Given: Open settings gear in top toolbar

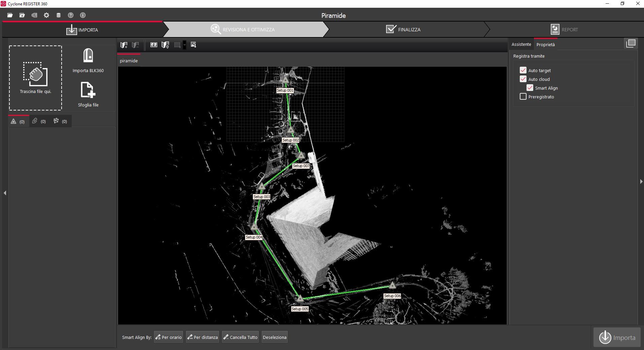Looking at the screenshot, I should coord(46,15).
